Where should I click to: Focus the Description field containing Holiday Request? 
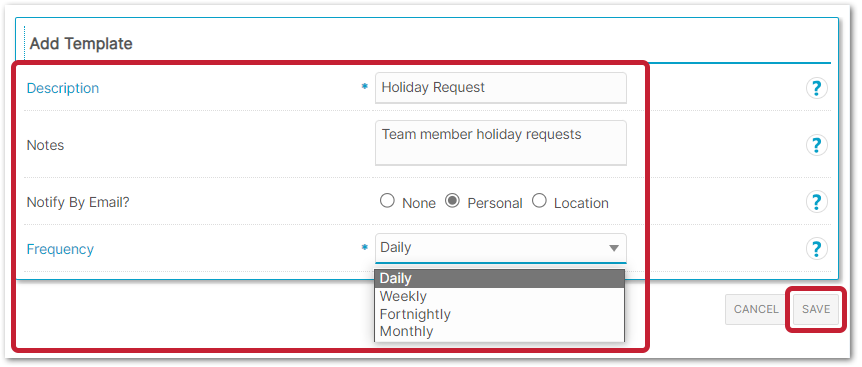point(500,87)
